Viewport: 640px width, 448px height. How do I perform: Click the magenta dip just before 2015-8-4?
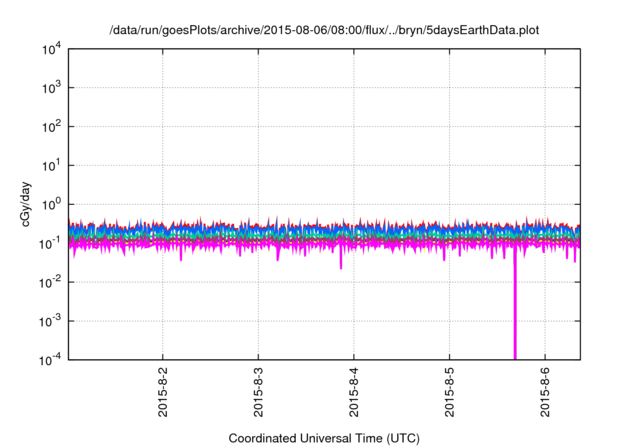[341, 257]
